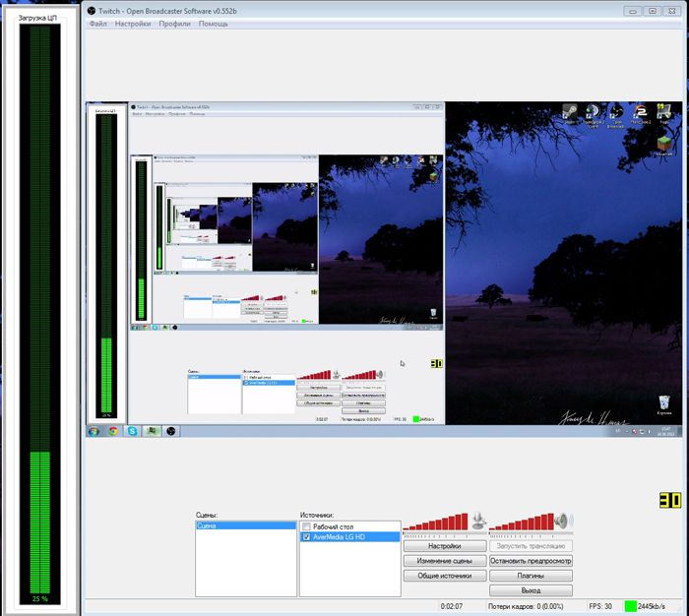Viewport: 689px width, 616px height.
Task: Enable the Рабочий стол source checkbox
Action: pos(307,526)
